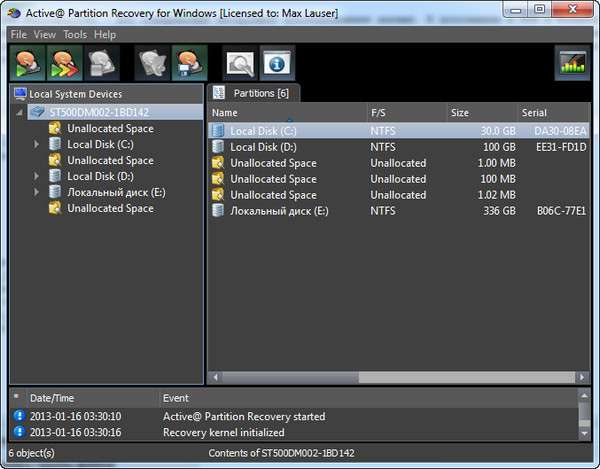Click the 'Recovery kernel initialized' log event
This screenshot has width=600, height=469.
[x=223, y=432]
